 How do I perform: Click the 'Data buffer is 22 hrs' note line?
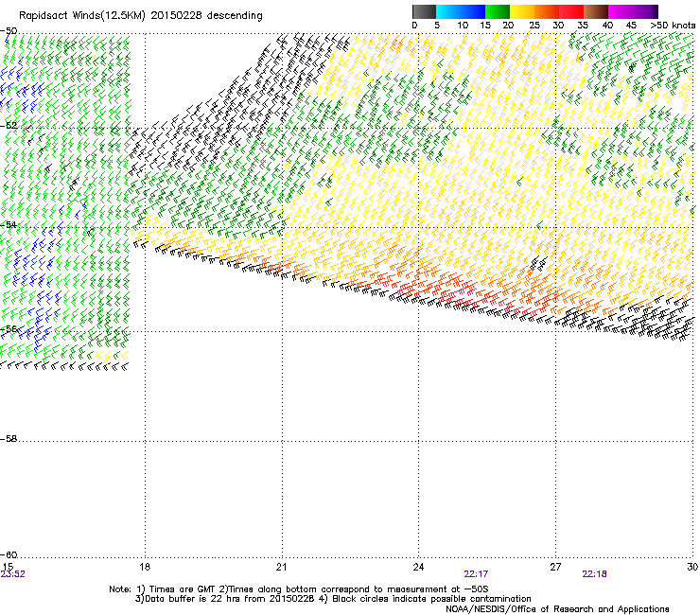pos(333,599)
